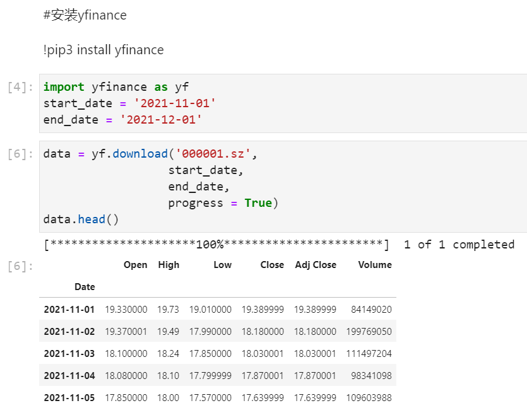Screen dimensions: 527x420
Task: Click the Open column header
Action: pos(135,265)
